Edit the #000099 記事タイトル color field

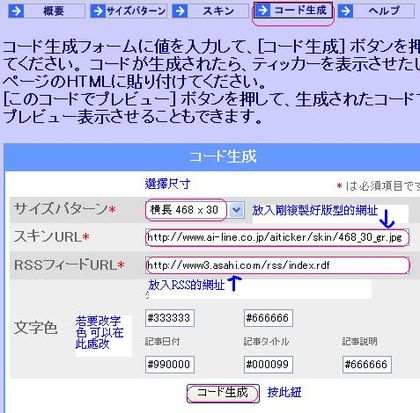click(268, 364)
